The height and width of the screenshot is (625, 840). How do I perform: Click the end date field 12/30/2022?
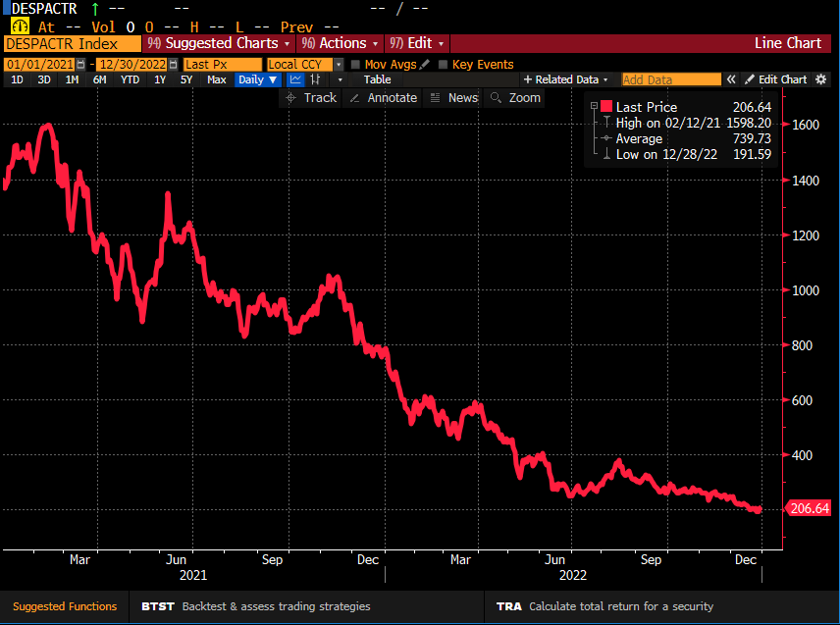[x=132, y=65]
